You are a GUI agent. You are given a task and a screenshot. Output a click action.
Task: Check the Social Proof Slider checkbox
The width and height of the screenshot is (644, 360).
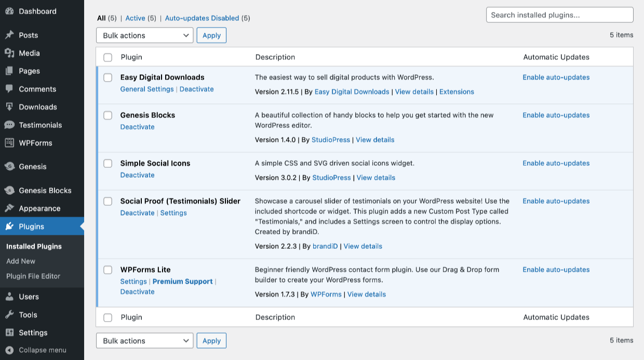[x=108, y=201]
